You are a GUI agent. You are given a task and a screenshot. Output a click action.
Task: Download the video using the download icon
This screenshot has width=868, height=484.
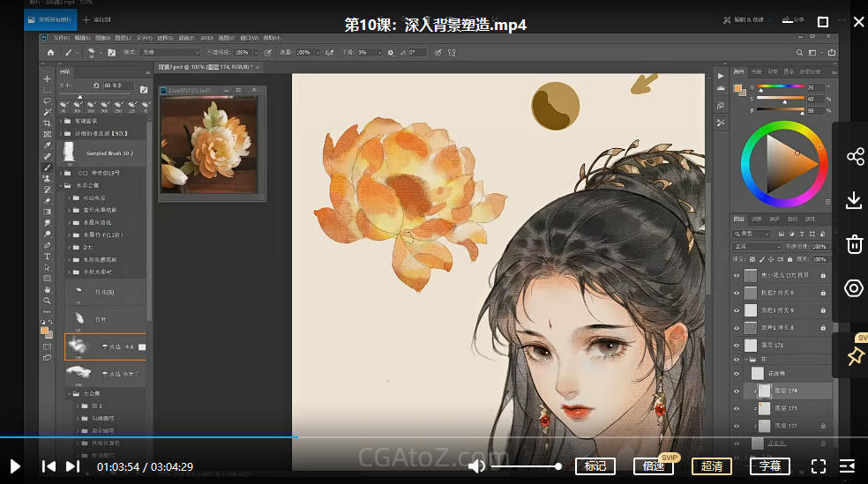click(x=854, y=201)
